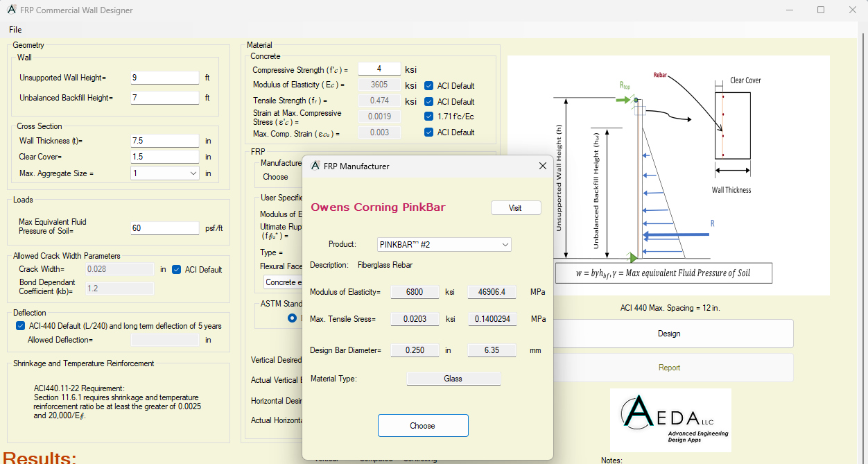Image resolution: width=868 pixels, height=464 pixels.
Task: Click the Unbalanced Backfill Height field
Action: (165, 98)
